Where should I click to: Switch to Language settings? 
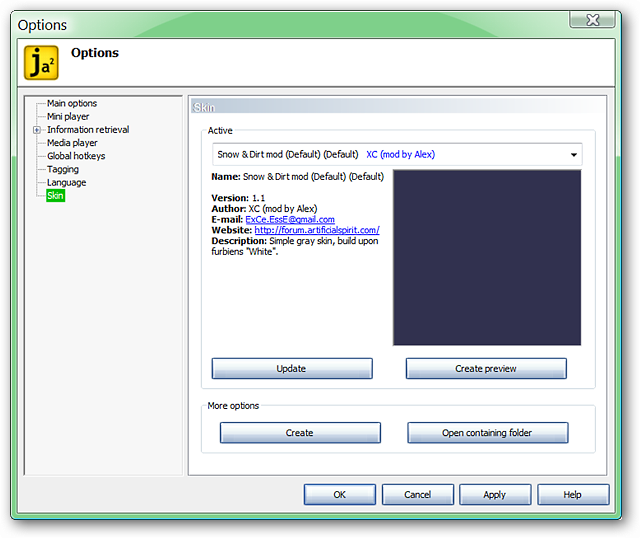[67, 182]
